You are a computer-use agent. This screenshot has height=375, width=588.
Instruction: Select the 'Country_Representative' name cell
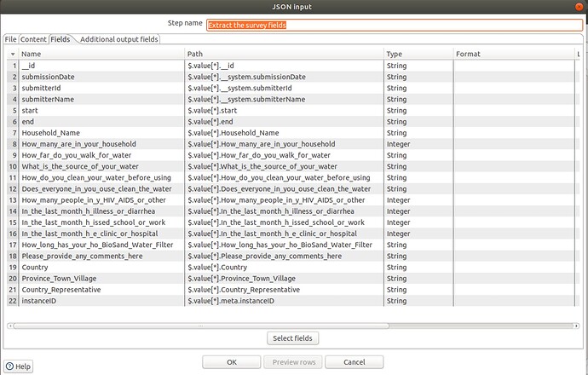(x=101, y=290)
